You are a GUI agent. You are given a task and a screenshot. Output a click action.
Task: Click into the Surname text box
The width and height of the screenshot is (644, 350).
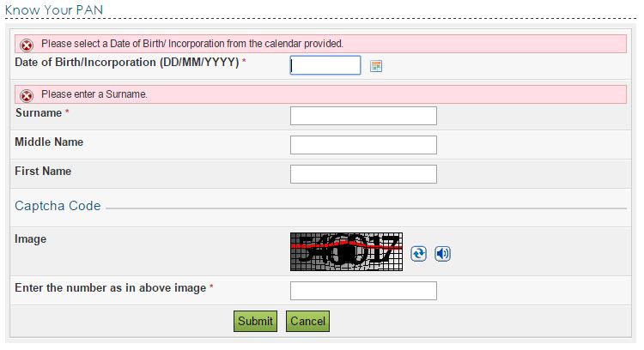363,116
